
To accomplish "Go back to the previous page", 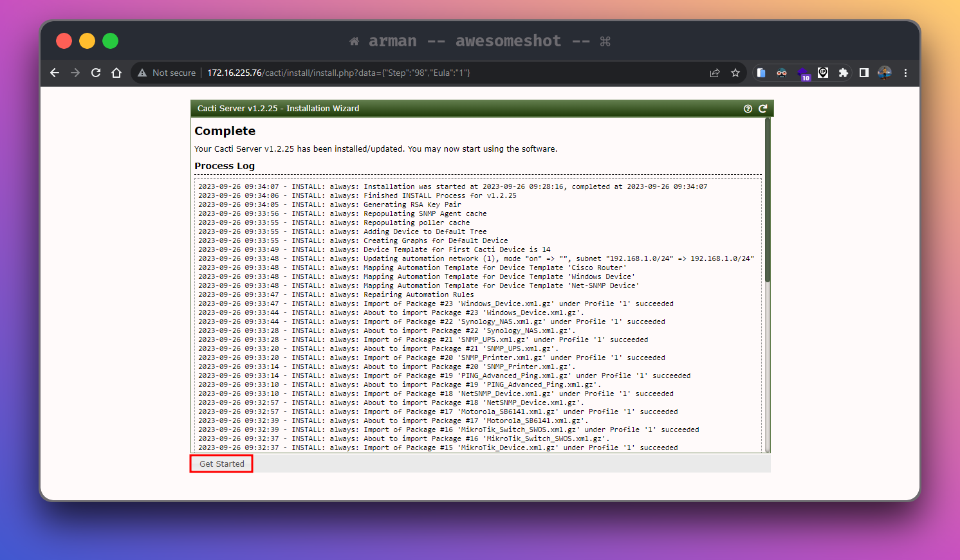I will coord(55,73).
